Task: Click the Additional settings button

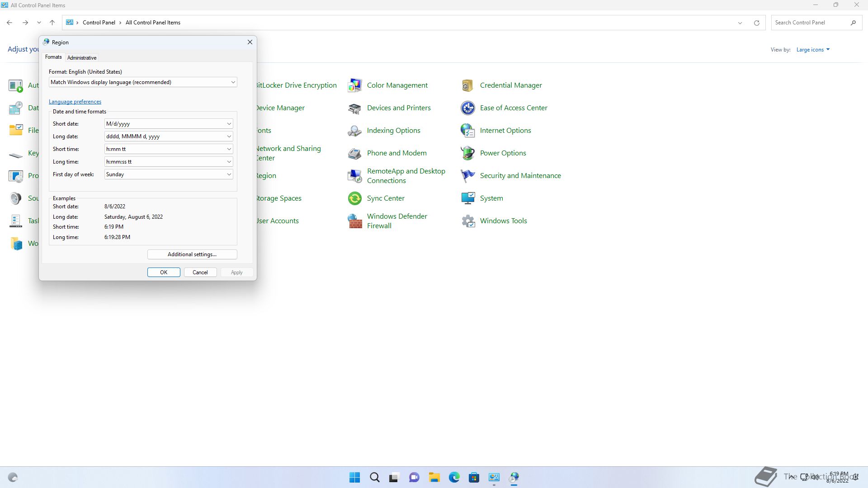Action: tap(192, 254)
